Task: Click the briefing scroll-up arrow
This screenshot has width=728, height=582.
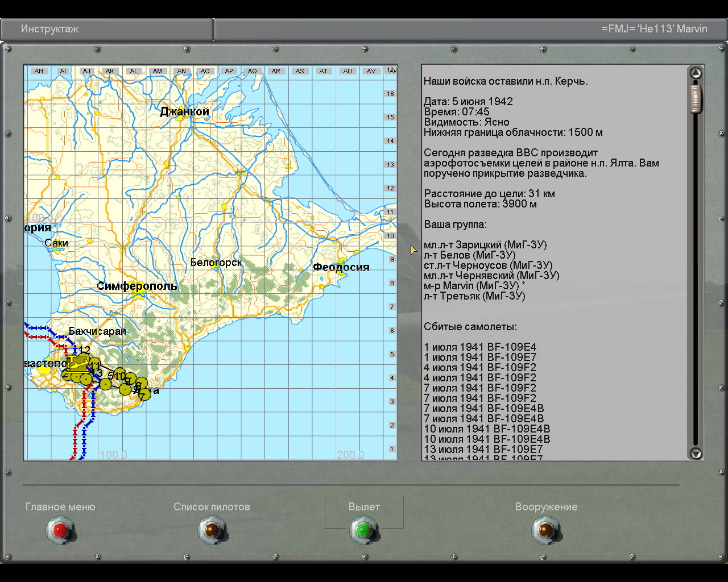Action: point(696,73)
